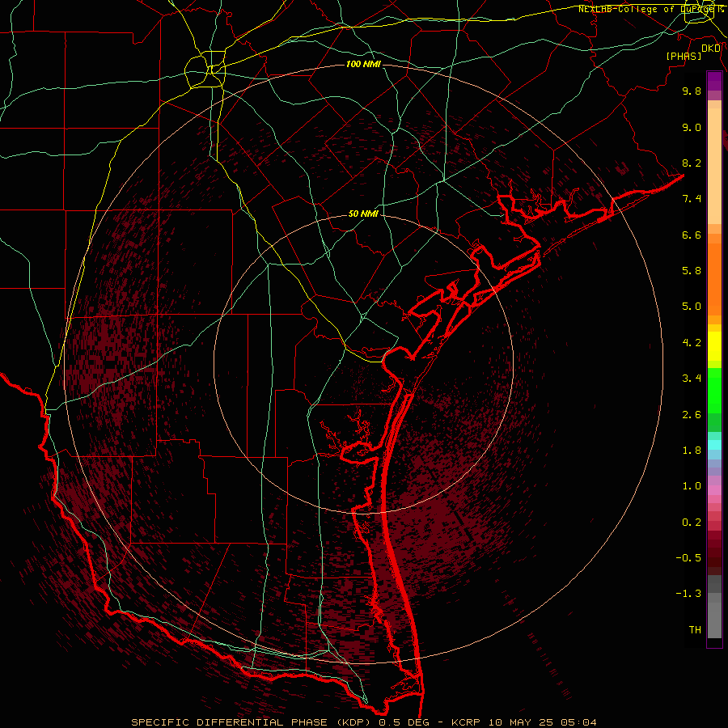Click the -1.3 value on the color scale
Image resolution: width=728 pixels, height=728 pixels.
[x=688, y=594]
